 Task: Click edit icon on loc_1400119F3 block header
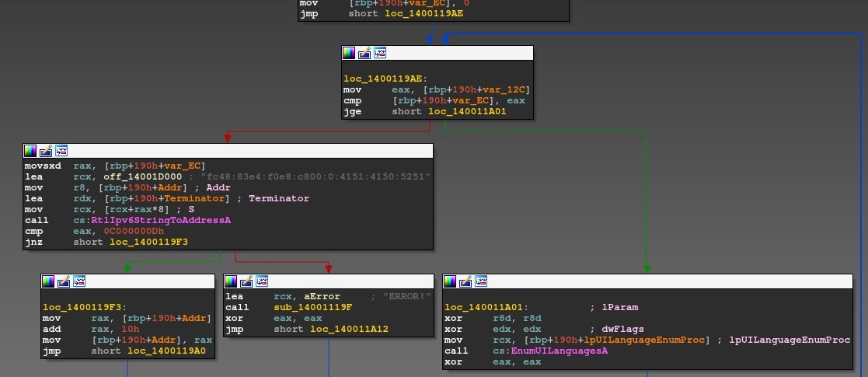tap(64, 281)
